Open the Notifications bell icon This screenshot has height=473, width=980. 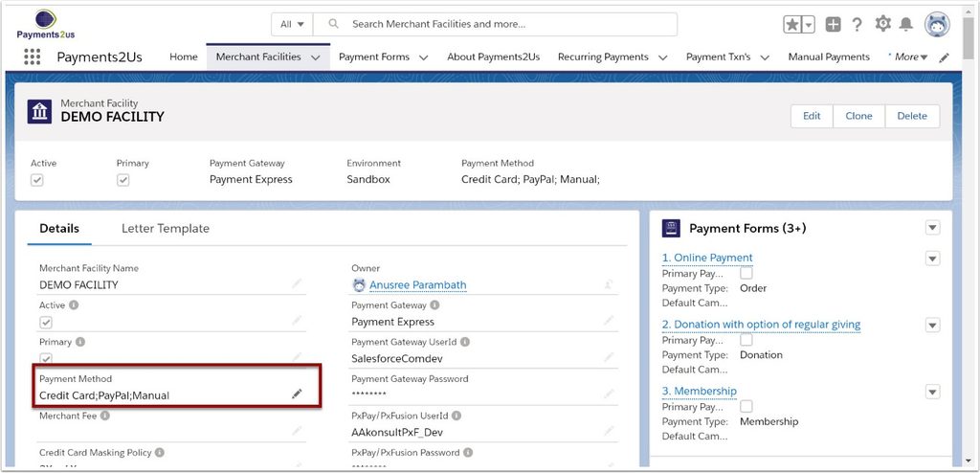(905, 24)
